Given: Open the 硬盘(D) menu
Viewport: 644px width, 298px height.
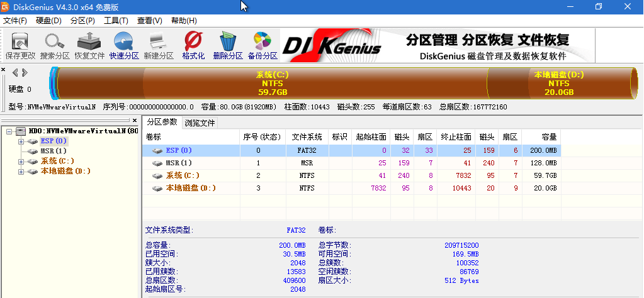Looking at the screenshot, I should 48,21.
